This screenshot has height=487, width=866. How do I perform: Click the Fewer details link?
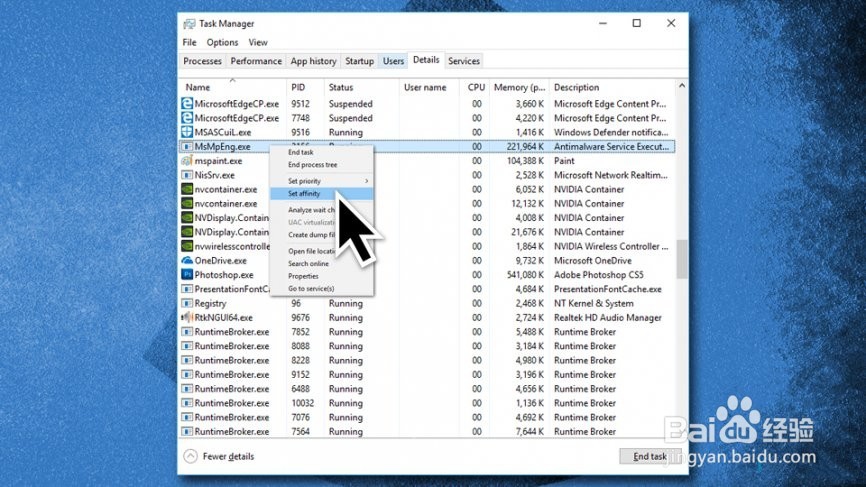pyautogui.click(x=228, y=457)
